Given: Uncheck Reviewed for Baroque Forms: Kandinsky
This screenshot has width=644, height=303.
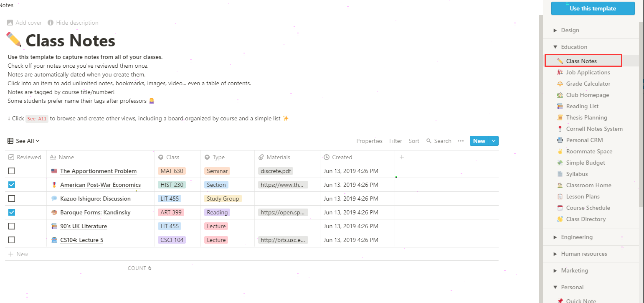Looking at the screenshot, I should [x=12, y=212].
